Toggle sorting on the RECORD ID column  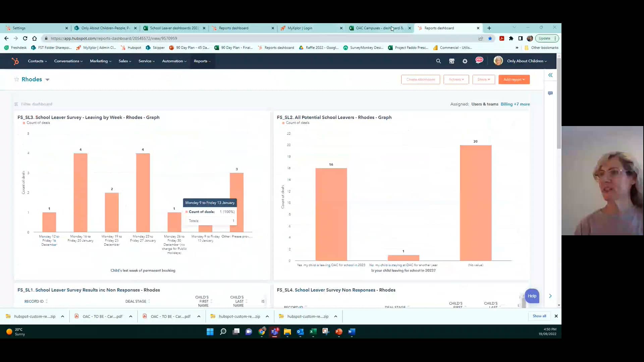pos(47,301)
